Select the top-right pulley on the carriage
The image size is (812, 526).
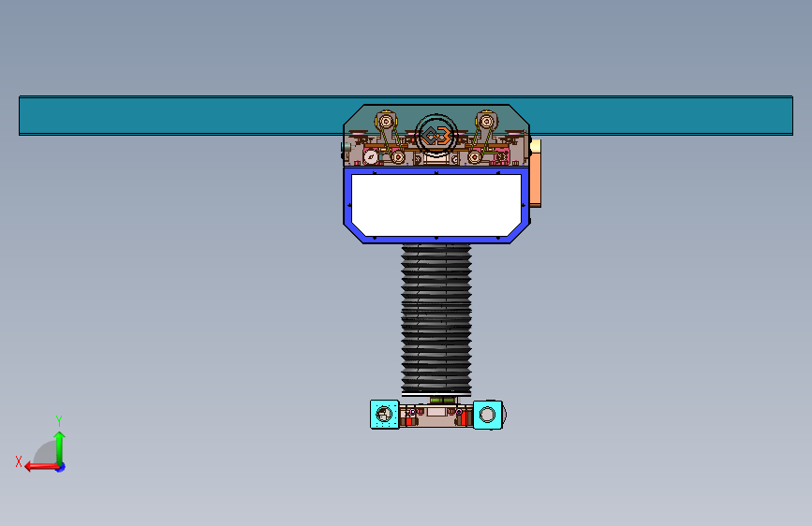[x=486, y=121]
